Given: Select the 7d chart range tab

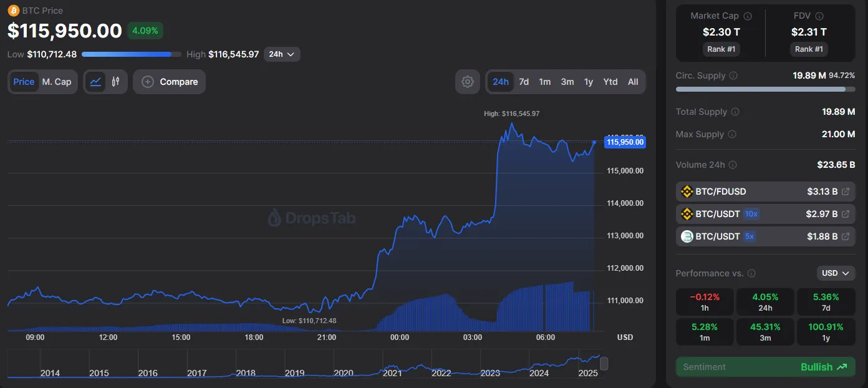Looking at the screenshot, I should point(524,82).
